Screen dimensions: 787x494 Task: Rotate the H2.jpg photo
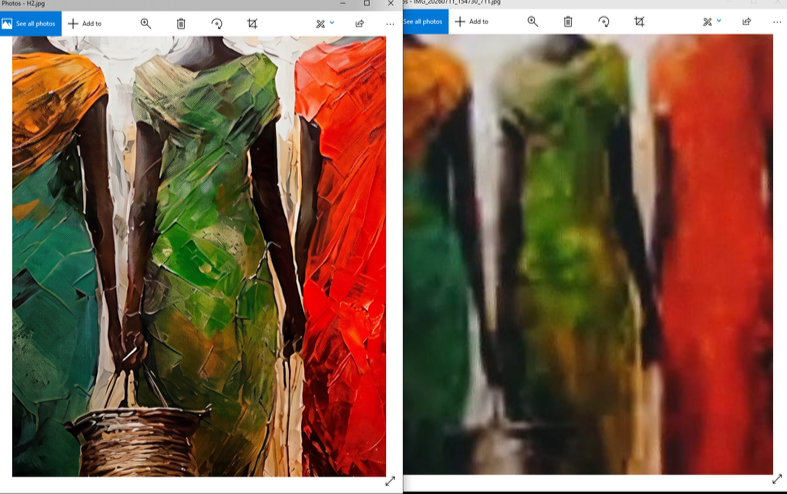point(217,24)
